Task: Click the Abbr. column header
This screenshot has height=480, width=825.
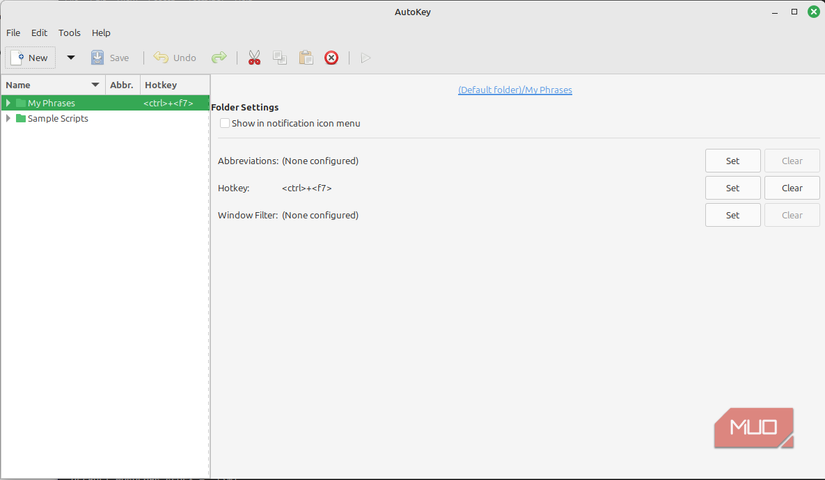Action: [123, 85]
